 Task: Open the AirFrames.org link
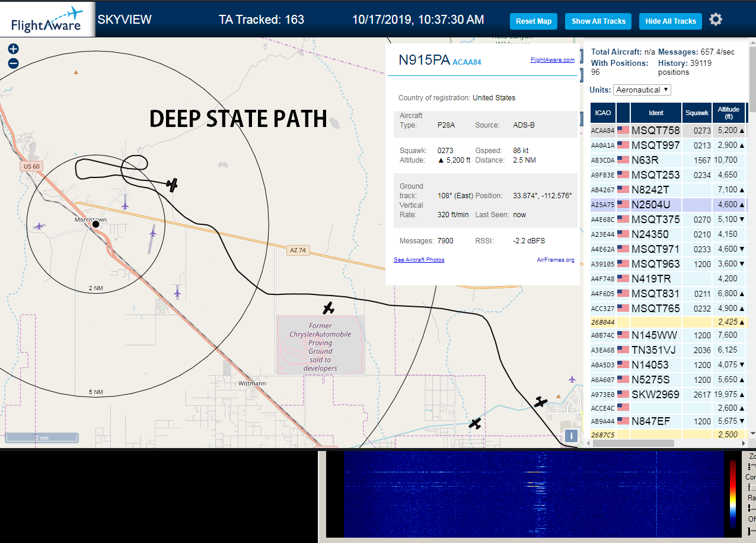556,260
